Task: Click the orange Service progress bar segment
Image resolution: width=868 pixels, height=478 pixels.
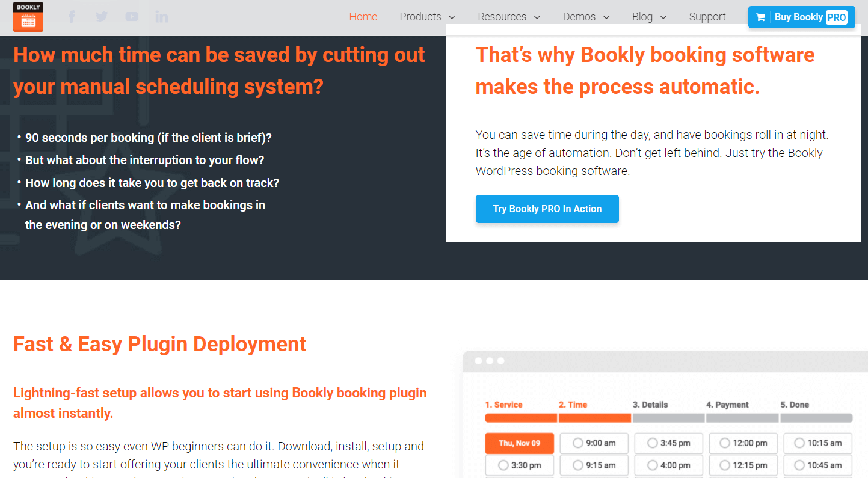Action: tap(521, 418)
